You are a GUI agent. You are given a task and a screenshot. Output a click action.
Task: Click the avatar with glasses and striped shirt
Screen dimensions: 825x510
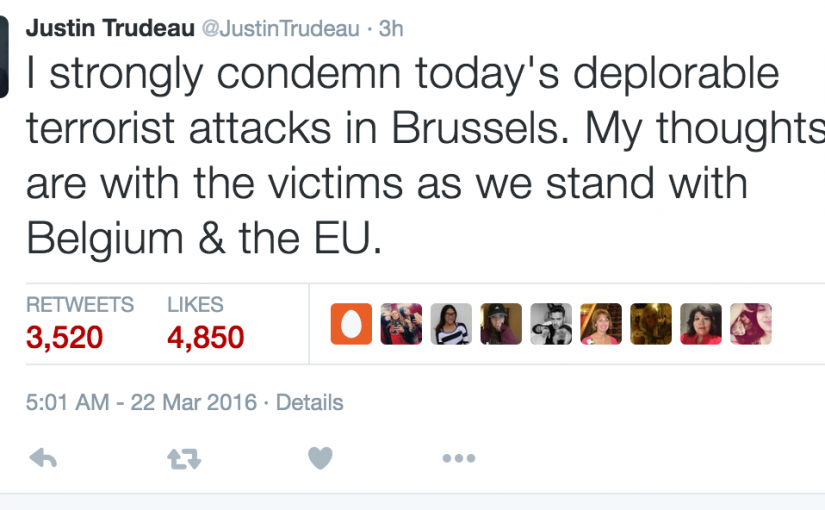coord(451,324)
